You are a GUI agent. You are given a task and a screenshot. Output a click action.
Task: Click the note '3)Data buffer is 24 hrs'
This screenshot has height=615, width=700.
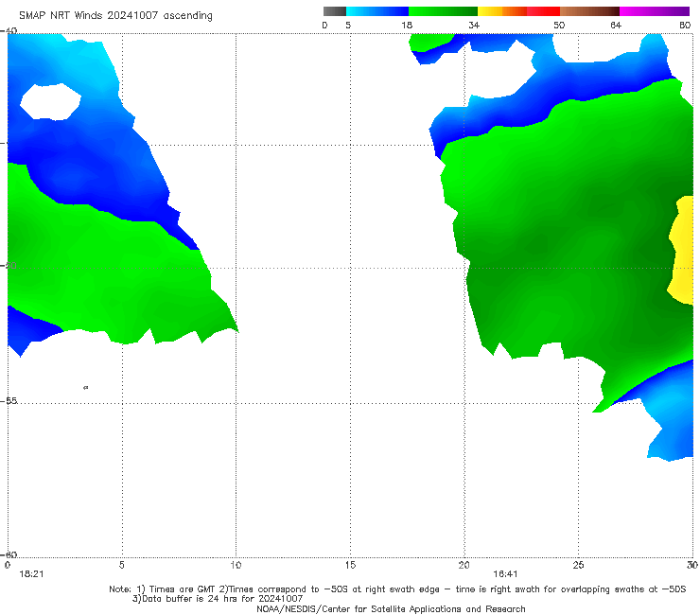tap(218, 599)
